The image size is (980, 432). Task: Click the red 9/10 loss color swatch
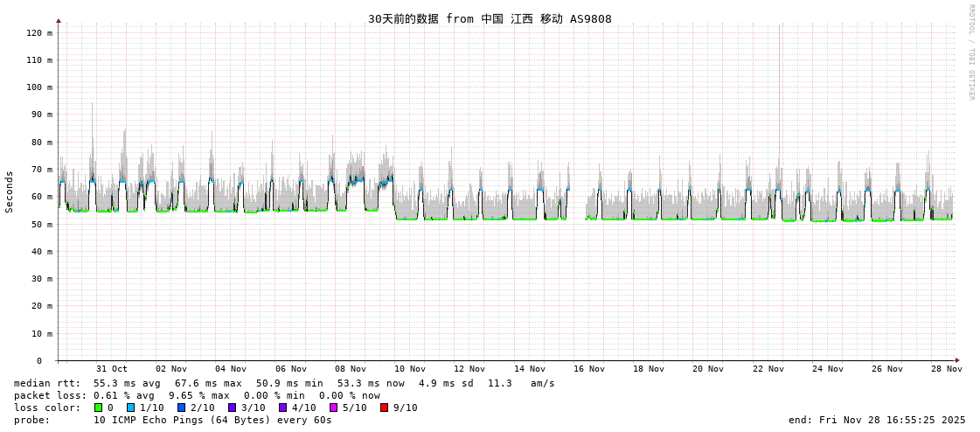click(x=384, y=408)
